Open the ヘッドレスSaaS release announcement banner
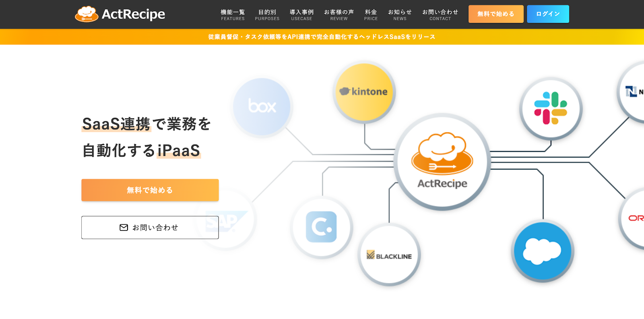644x319 pixels. point(322,37)
